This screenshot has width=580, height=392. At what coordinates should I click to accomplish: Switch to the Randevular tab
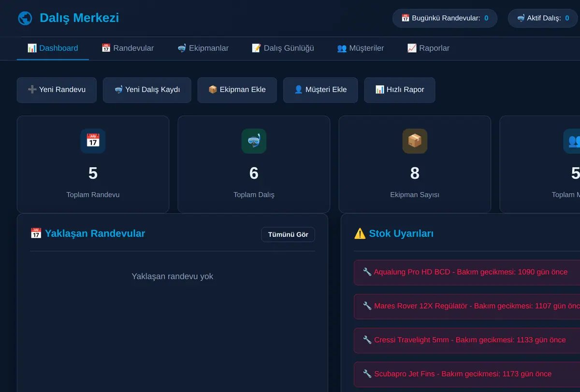[128, 48]
